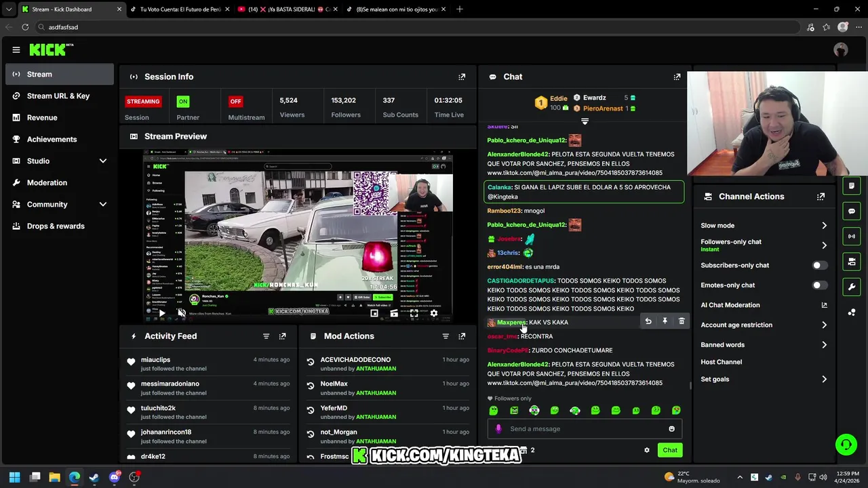Reply to the Maxperes chat message
The height and width of the screenshot is (488, 868).
(x=648, y=321)
